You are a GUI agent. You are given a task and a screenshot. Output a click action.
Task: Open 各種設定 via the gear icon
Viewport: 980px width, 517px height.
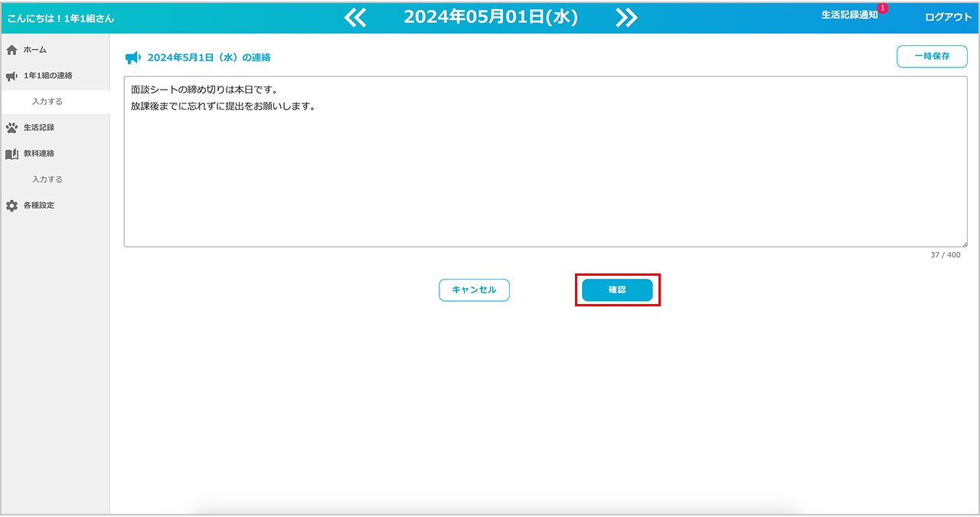point(11,206)
